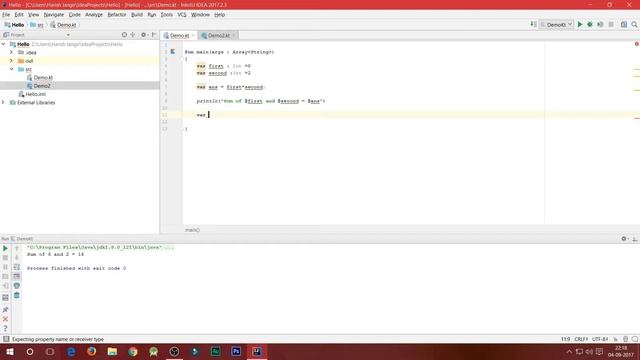Open Windows Start menu
The image size is (640, 360).
9,351
